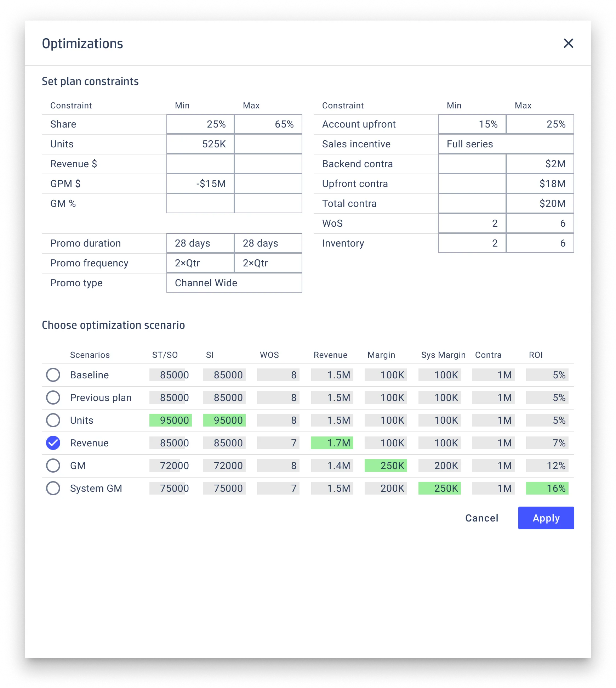Click the Account upfront minimum 15% field
Image resolution: width=616 pixels, height=688 pixels.
(472, 124)
